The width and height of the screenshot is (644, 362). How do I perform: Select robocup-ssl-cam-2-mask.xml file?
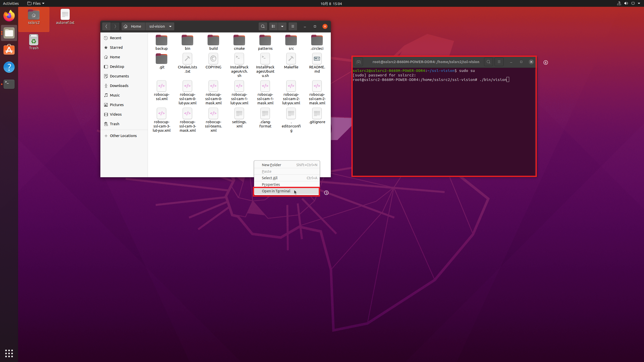coord(317,93)
